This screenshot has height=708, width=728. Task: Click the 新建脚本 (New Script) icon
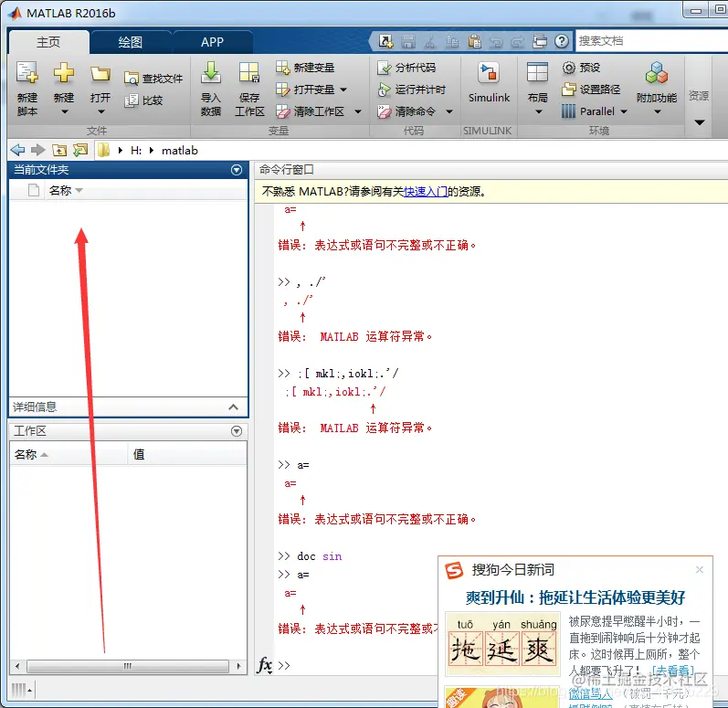tap(26, 73)
